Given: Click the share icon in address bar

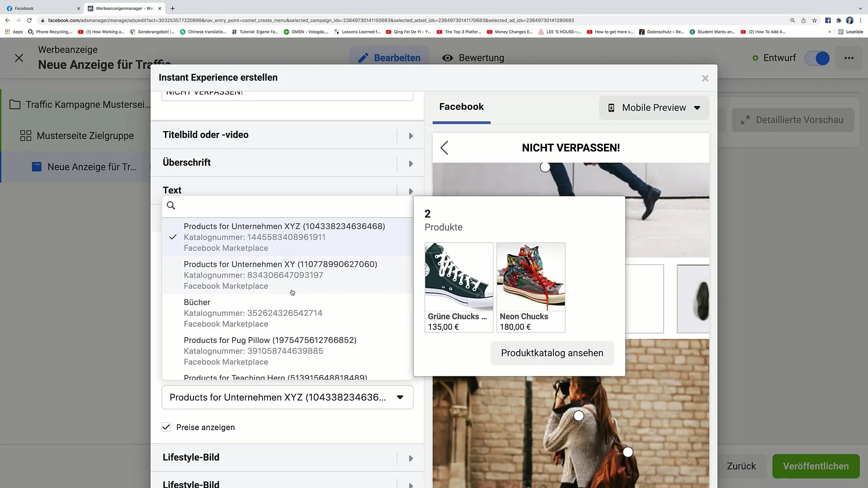Looking at the screenshot, I should point(803,20).
